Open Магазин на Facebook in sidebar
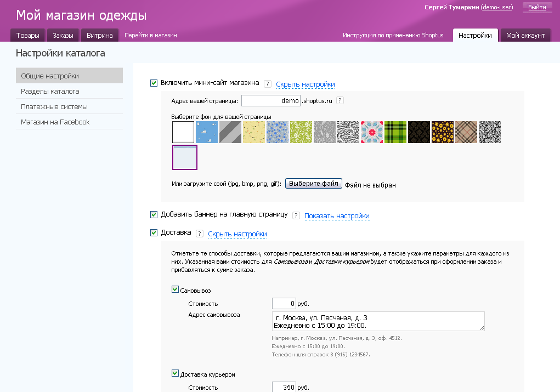The image size is (560, 392). [x=69, y=122]
